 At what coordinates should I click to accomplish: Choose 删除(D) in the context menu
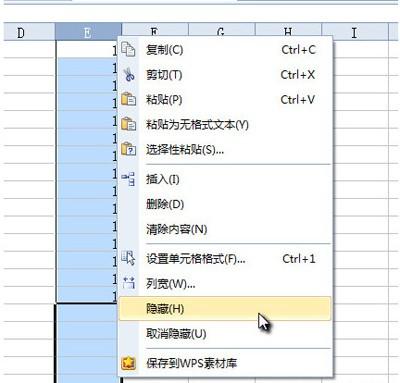point(225,204)
